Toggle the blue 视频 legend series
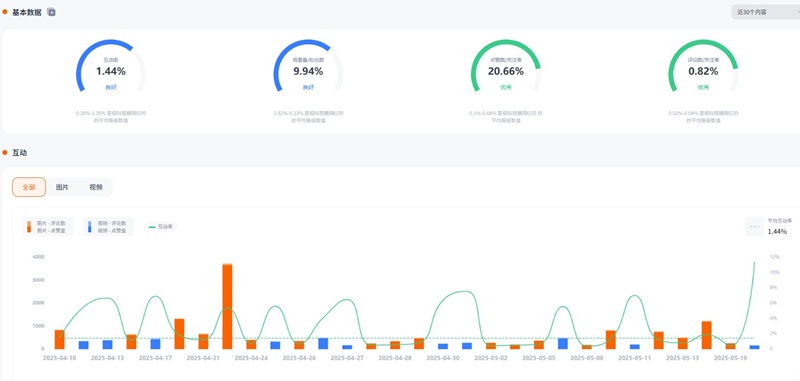This screenshot has height=381, width=800. (108, 226)
